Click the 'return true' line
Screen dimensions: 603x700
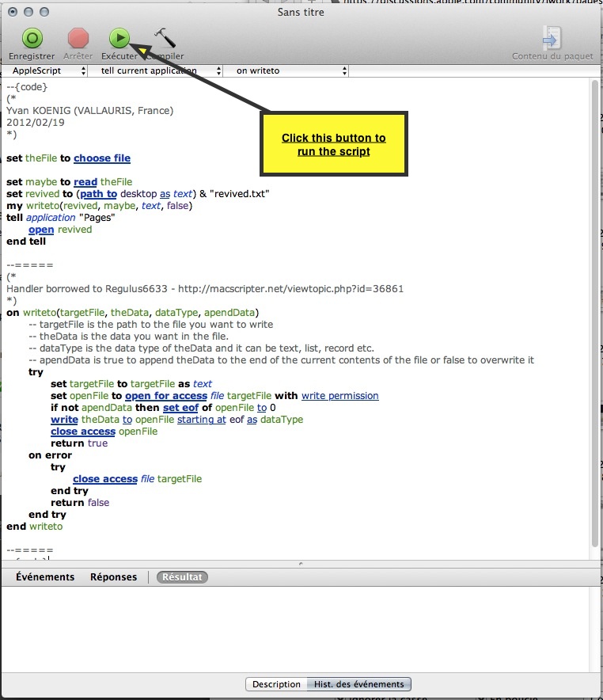[x=79, y=443]
